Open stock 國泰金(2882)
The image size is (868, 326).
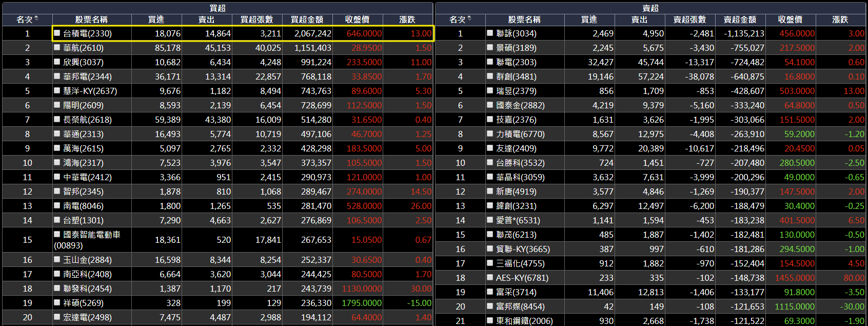click(520, 105)
